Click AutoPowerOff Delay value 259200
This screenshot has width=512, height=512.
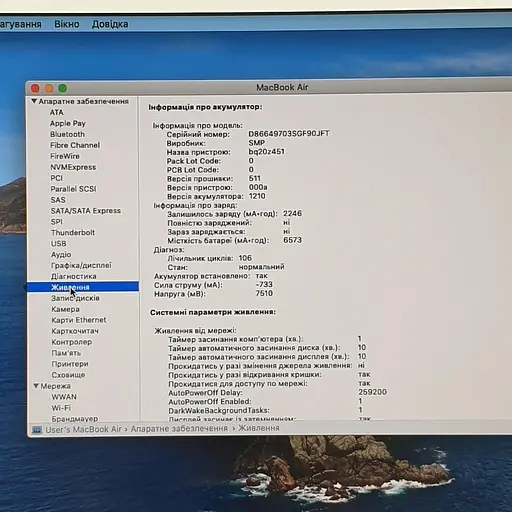(373, 392)
